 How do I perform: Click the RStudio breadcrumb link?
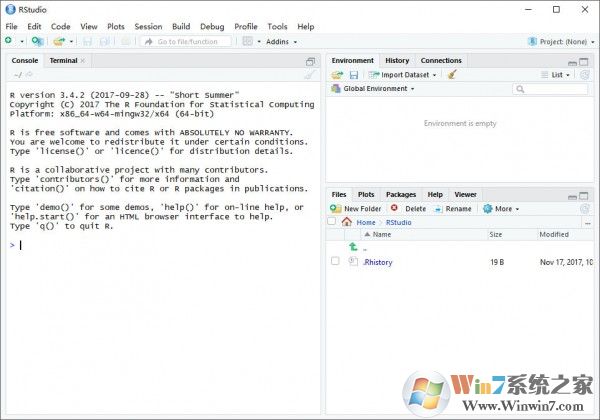coord(398,222)
